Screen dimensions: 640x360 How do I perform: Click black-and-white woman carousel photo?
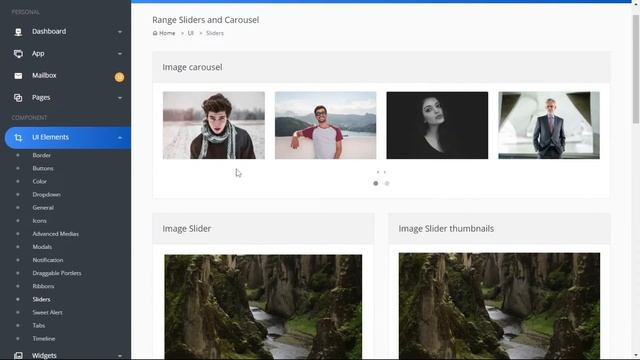click(x=437, y=125)
